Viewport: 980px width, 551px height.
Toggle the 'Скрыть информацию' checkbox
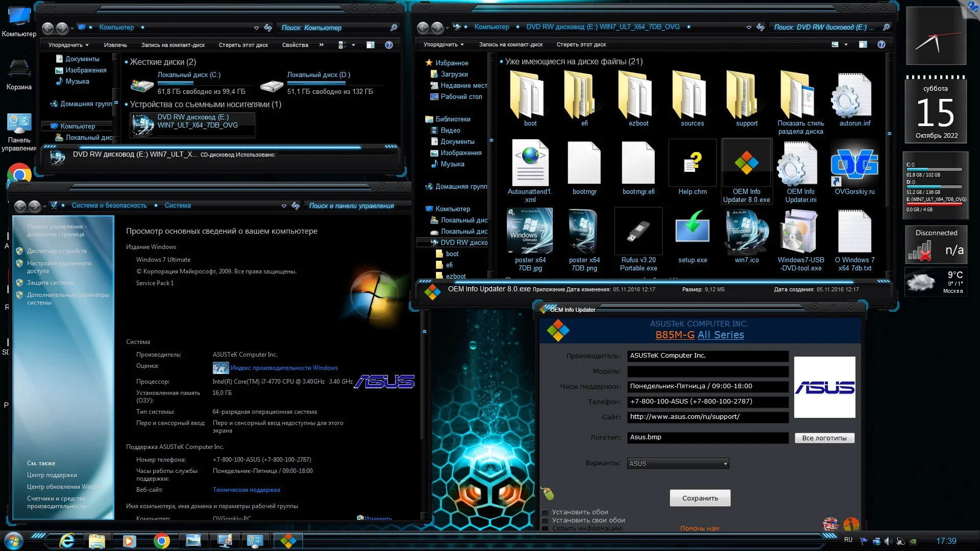pos(545,529)
